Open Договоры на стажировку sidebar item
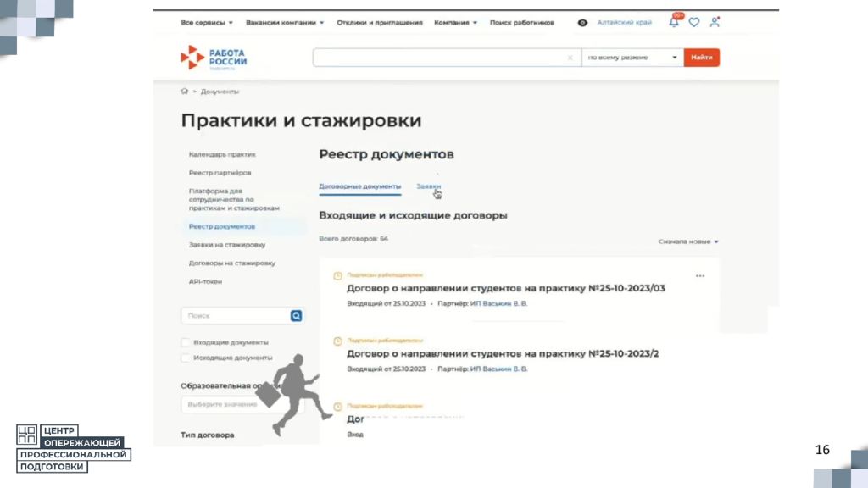The image size is (868, 488). pos(232,263)
